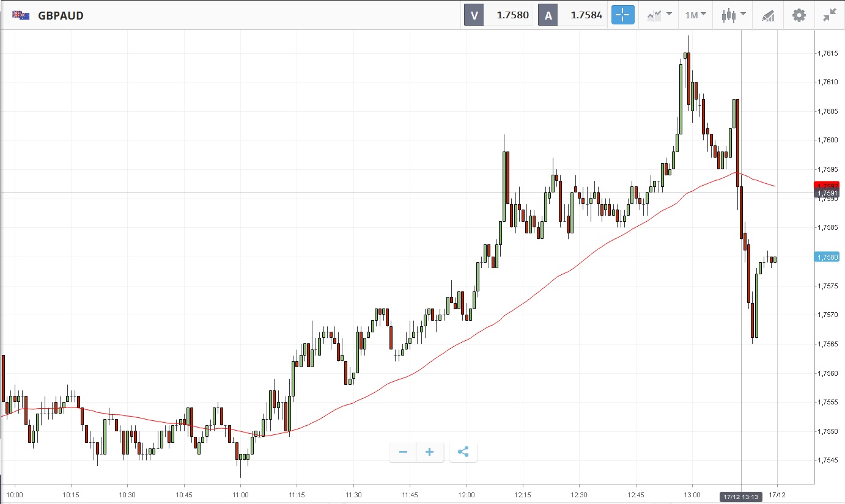Viewport: 845px width, 504px height.
Task: Click the 12:00 time axis label
Action: (467, 495)
